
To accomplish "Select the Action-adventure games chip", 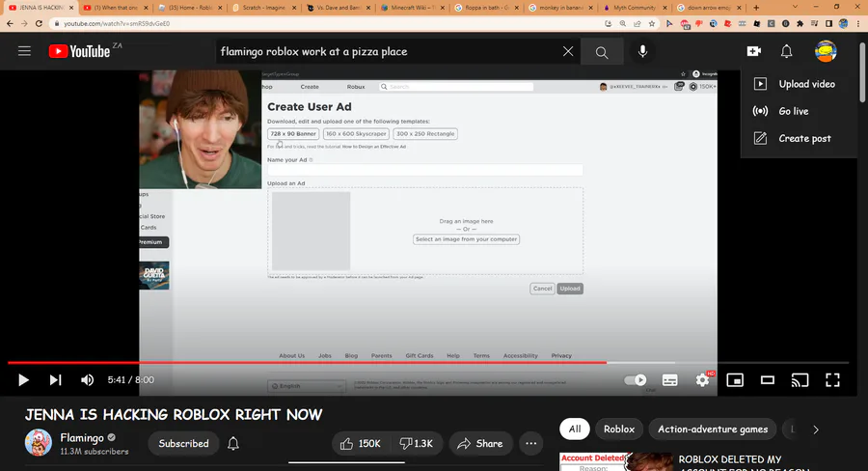I will [713, 429].
